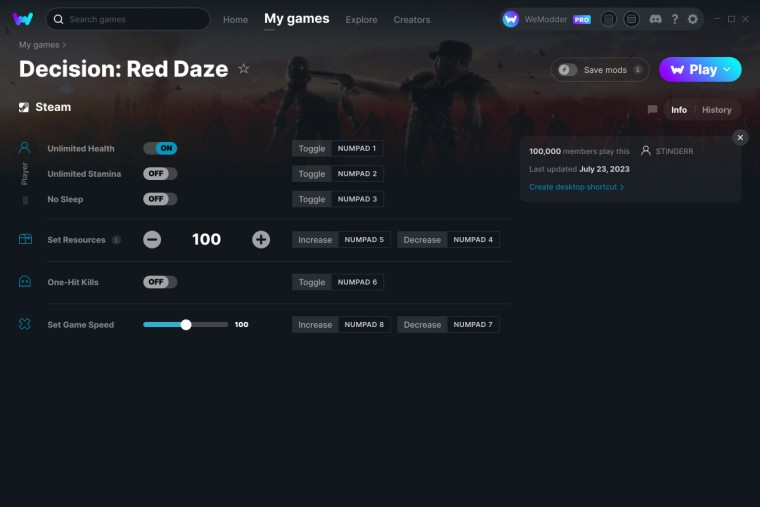Click the My games breadcrumb chevron
Viewport: 760px width, 507px height.
64,45
